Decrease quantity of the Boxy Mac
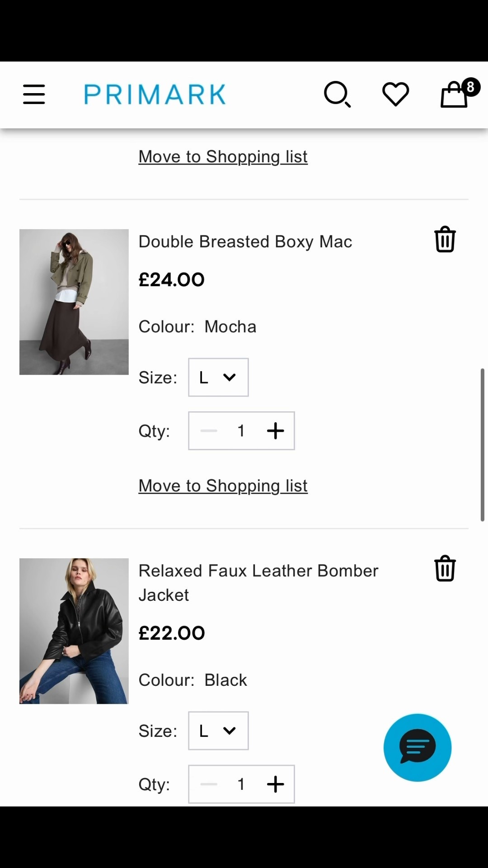Screen dimensions: 488x868 click(x=208, y=431)
